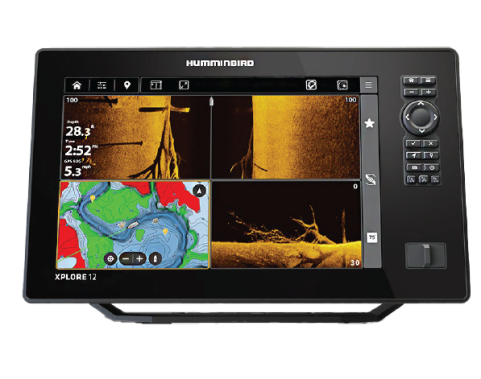The width and height of the screenshot is (481, 379).
Task: Push the physical minus zoom key
Action: click(411, 92)
